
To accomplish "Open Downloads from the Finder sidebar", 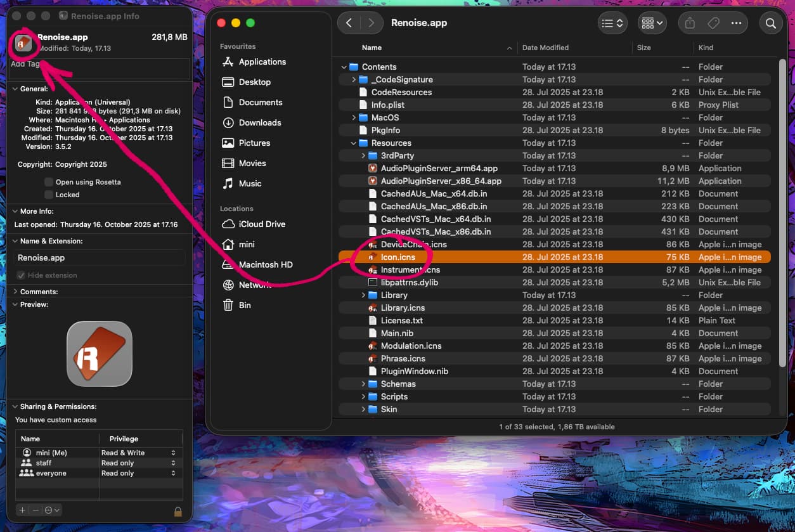I will coord(259,123).
